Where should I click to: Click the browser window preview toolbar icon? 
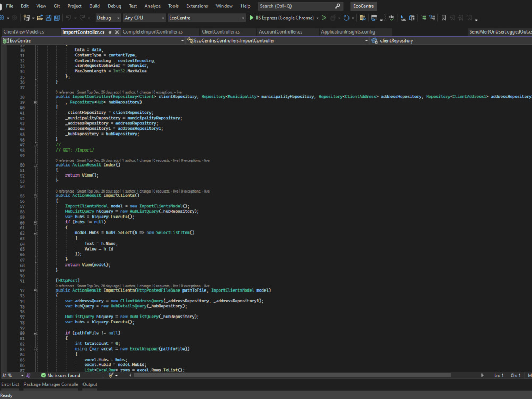coord(374,18)
